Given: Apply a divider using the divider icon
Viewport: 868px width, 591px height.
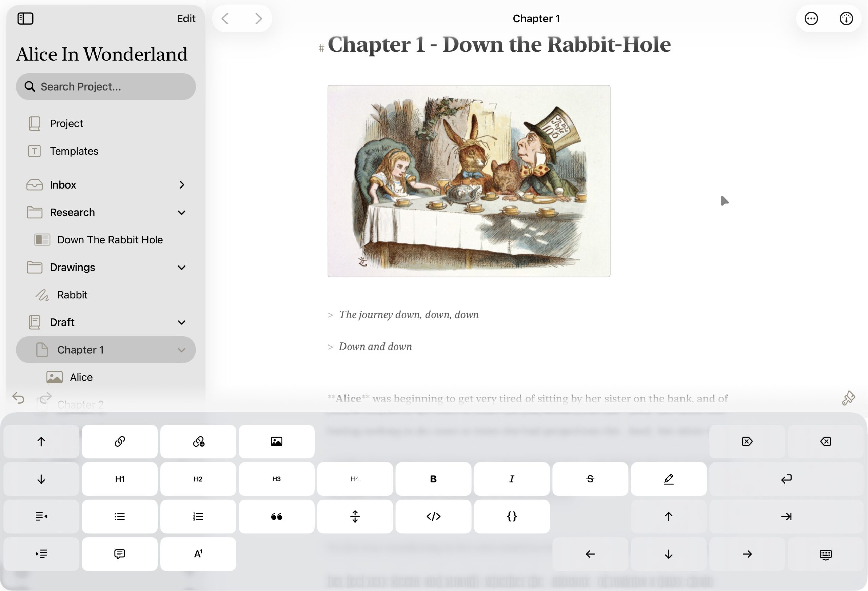Looking at the screenshot, I should [x=355, y=517].
